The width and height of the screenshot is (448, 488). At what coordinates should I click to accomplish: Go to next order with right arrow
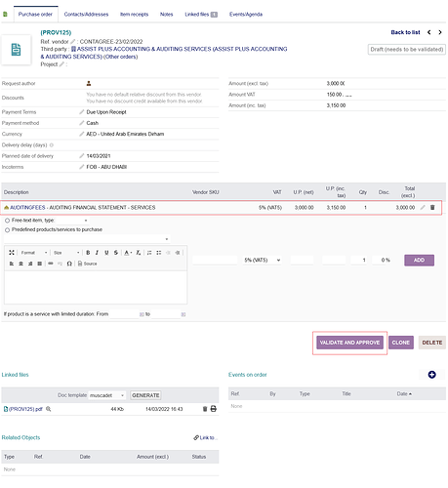pos(440,32)
